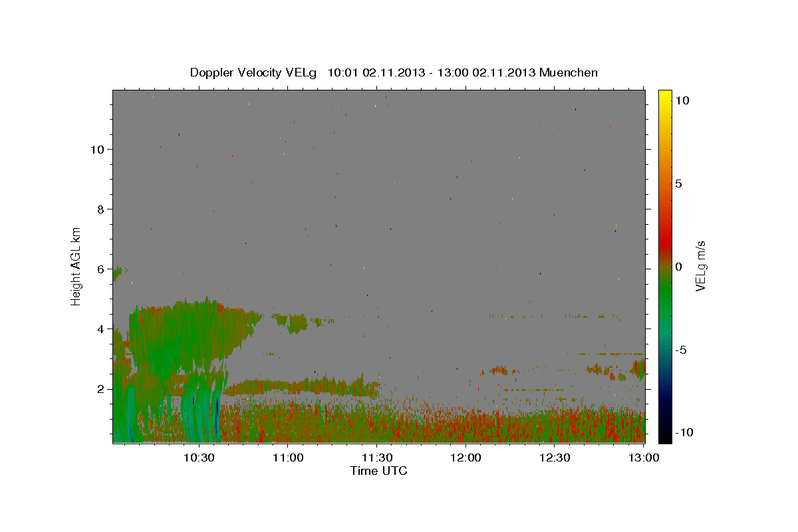Click the 'VELg m/s' color bar title
Screen dimensions: 798x532
click(701, 265)
